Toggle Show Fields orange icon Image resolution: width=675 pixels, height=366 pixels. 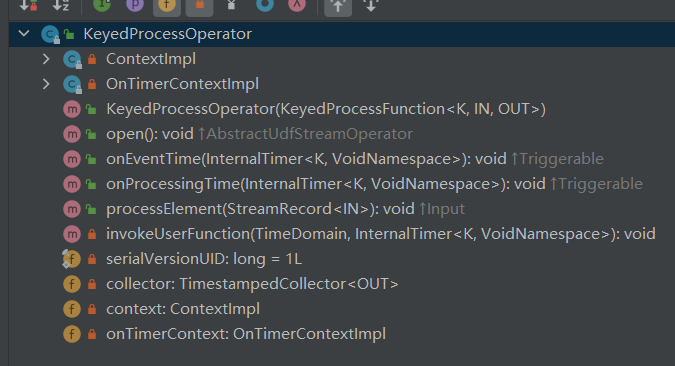click(167, 5)
